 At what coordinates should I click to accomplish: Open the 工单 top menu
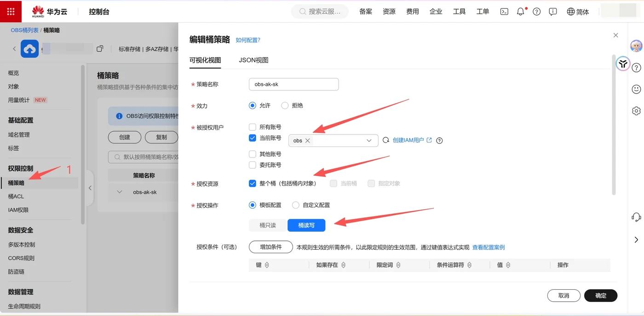(x=483, y=12)
